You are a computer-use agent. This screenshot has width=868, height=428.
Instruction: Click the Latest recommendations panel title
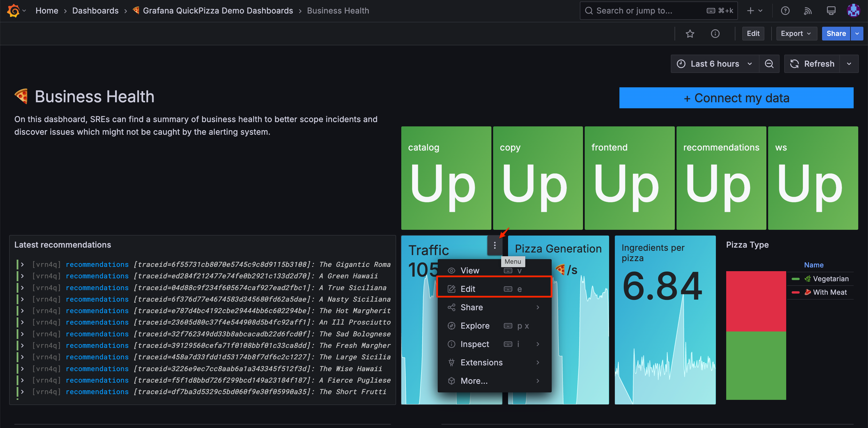pyautogui.click(x=63, y=245)
